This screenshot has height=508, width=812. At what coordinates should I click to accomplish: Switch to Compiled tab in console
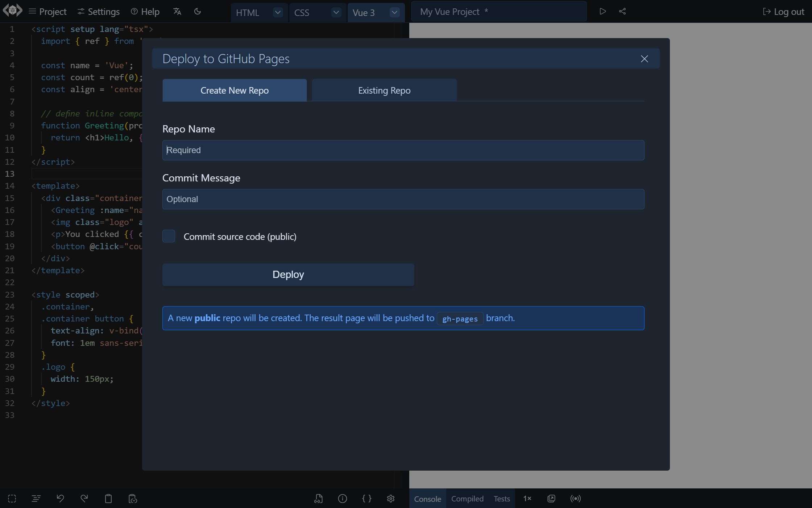click(x=468, y=499)
